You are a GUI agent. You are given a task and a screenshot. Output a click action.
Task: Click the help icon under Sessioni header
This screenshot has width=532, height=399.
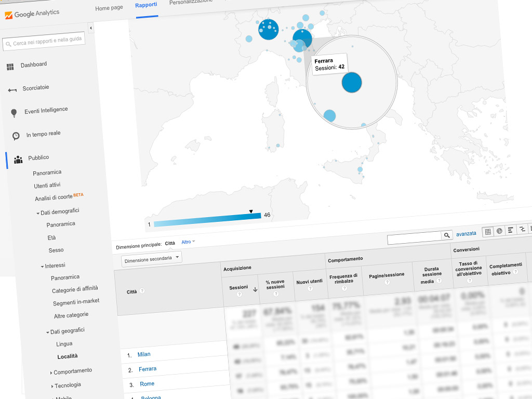(x=239, y=294)
